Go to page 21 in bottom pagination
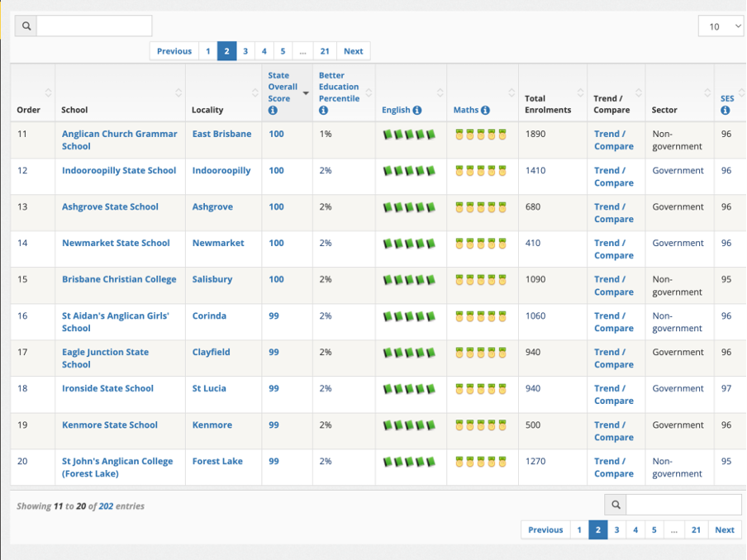 pyautogui.click(x=697, y=530)
